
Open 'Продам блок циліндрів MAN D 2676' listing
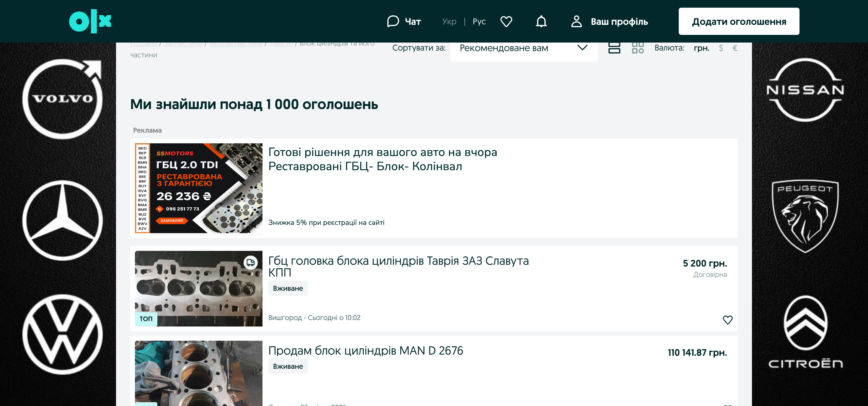click(x=366, y=351)
